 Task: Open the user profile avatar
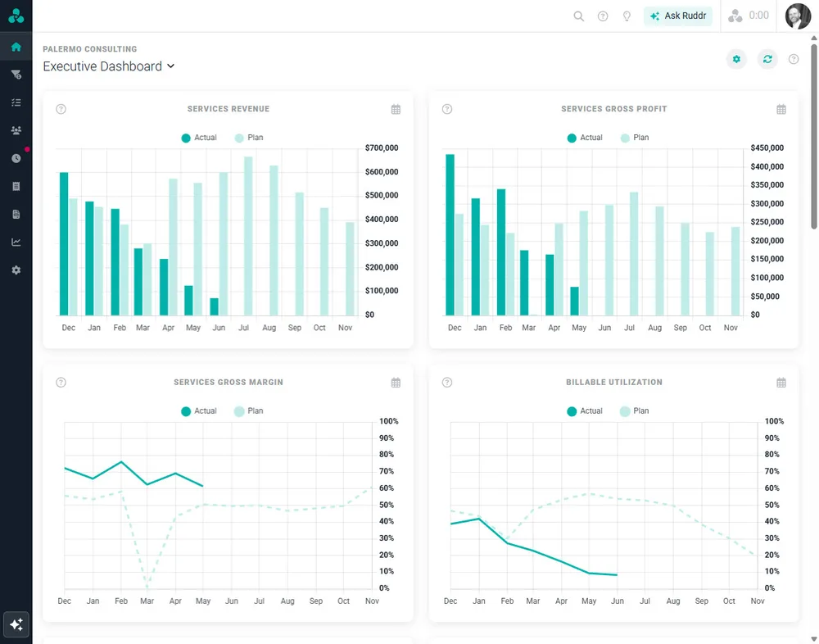pos(798,16)
